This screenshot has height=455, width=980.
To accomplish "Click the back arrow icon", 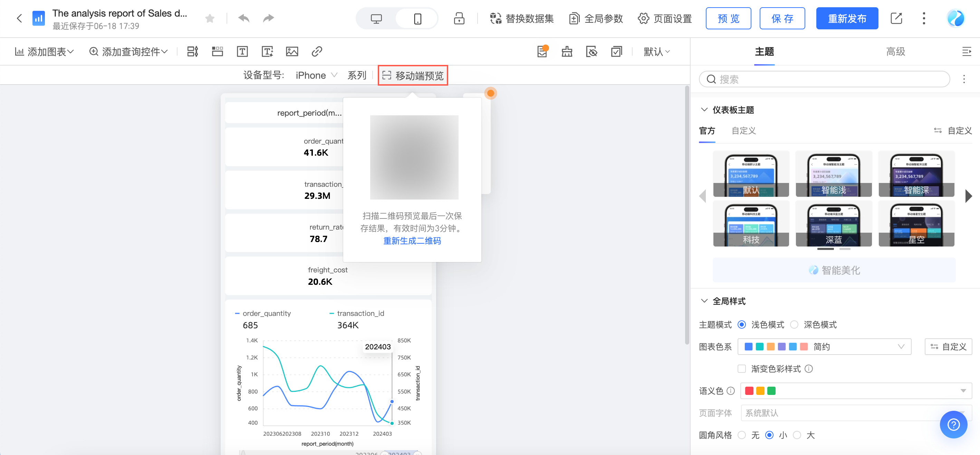I will [x=19, y=18].
